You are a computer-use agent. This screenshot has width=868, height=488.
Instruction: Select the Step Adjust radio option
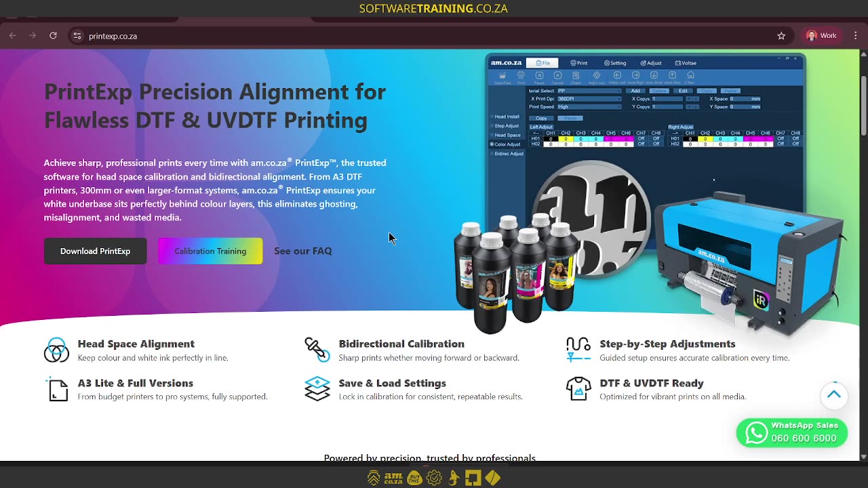click(506, 126)
